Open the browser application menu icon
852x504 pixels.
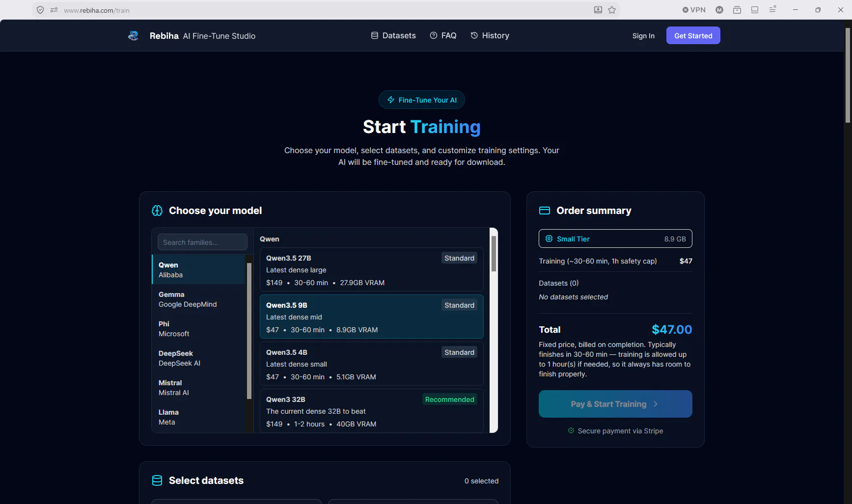(772, 9)
